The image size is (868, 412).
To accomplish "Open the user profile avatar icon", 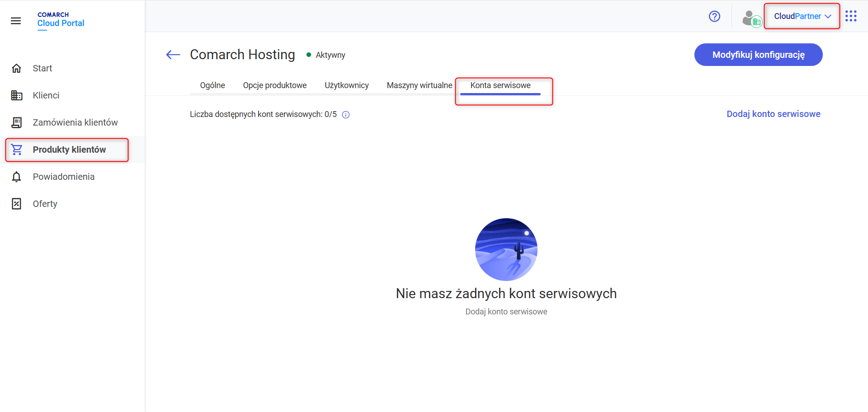I will tap(751, 18).
